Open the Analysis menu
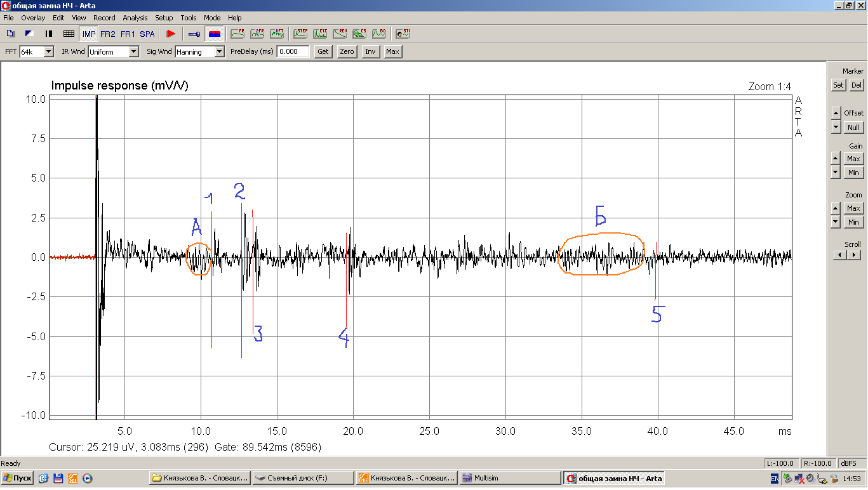 (x=135, y=18)
